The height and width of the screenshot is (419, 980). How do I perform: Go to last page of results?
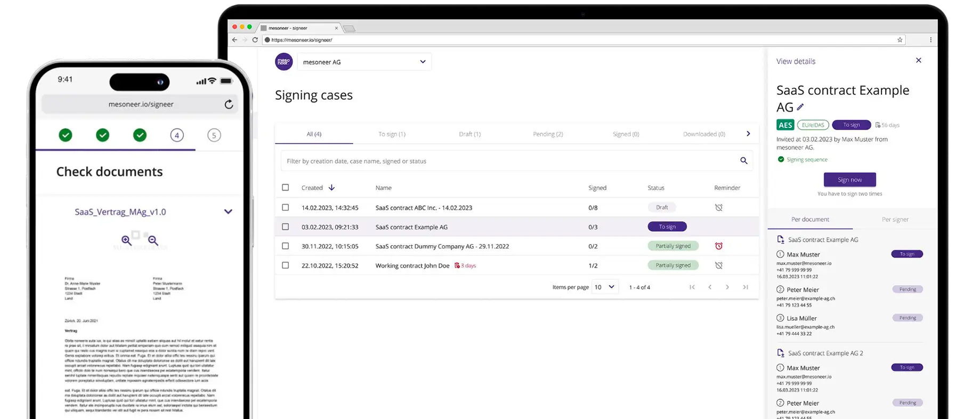coord(746,287)
